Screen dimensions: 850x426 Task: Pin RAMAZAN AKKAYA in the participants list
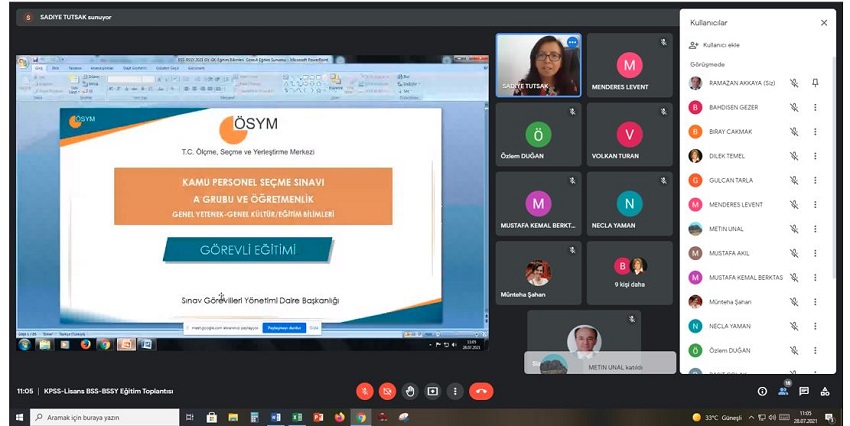pyautogui.click(x=815, y=83)
